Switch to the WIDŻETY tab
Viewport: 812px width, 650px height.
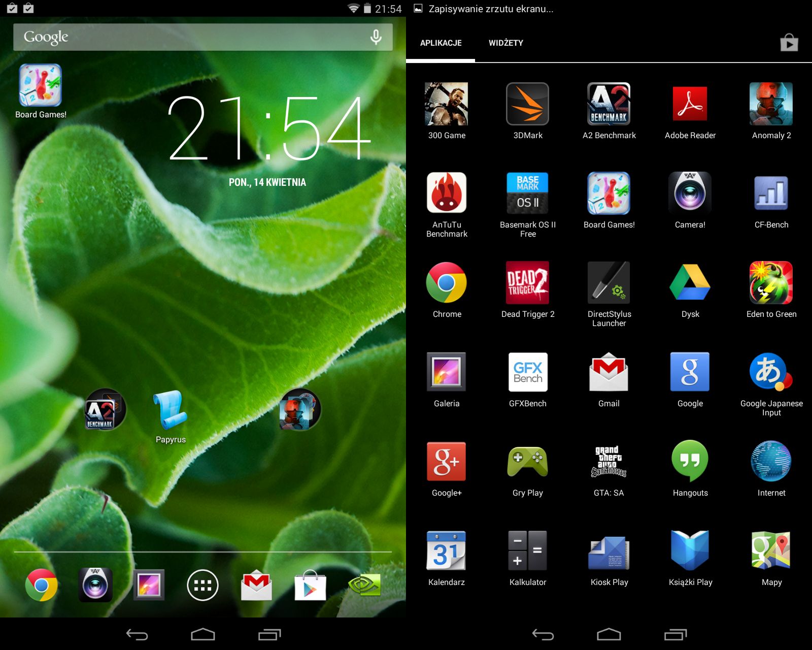[506, 43]
